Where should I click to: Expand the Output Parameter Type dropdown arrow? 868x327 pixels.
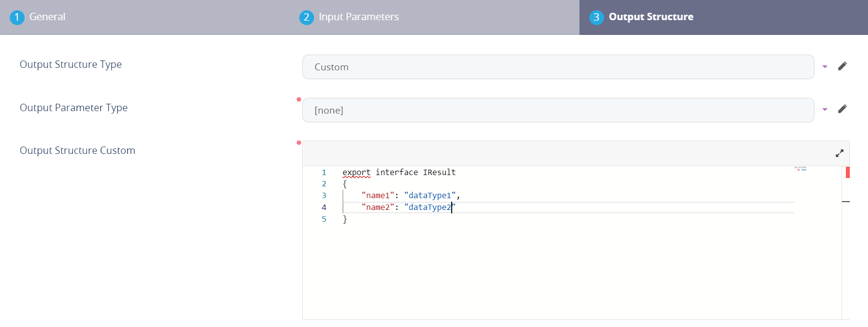pos(825,109)
